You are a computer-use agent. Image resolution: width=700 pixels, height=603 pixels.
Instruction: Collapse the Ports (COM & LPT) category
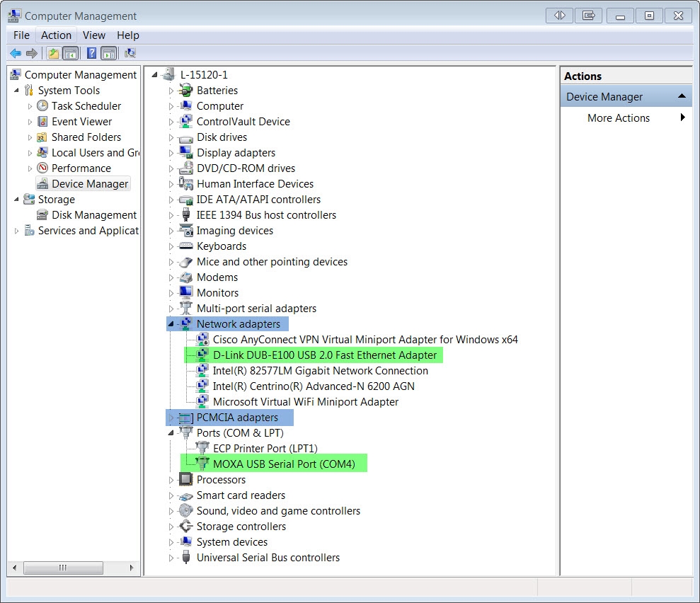[171, 433]
